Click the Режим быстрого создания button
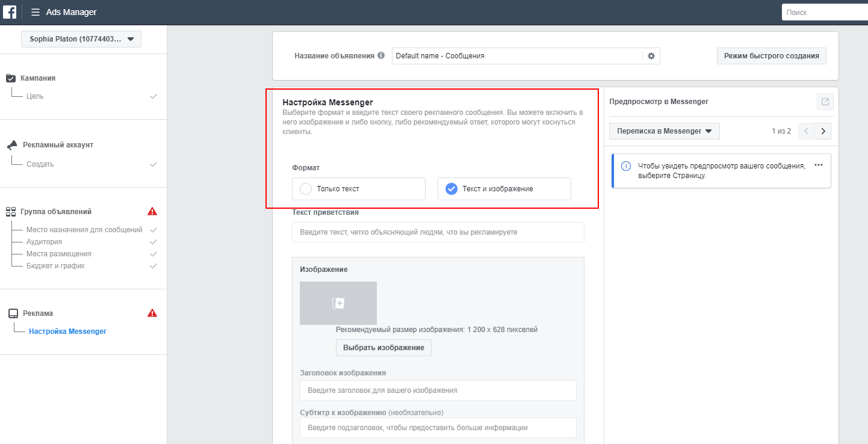 pos(771,56)
